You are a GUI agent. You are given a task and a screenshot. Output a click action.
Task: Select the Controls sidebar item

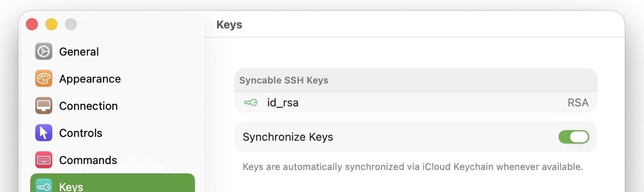point(80,133)
